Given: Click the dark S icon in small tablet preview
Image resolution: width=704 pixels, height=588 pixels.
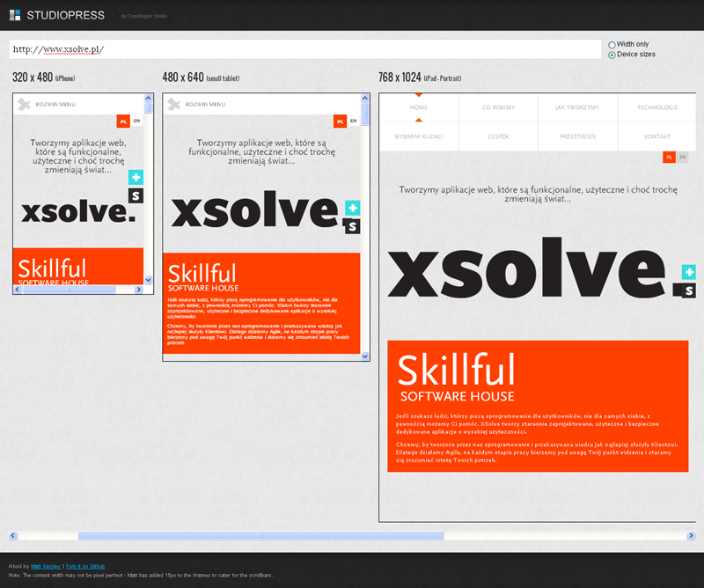Looking at the screenshot, I should tap(352, 226).
